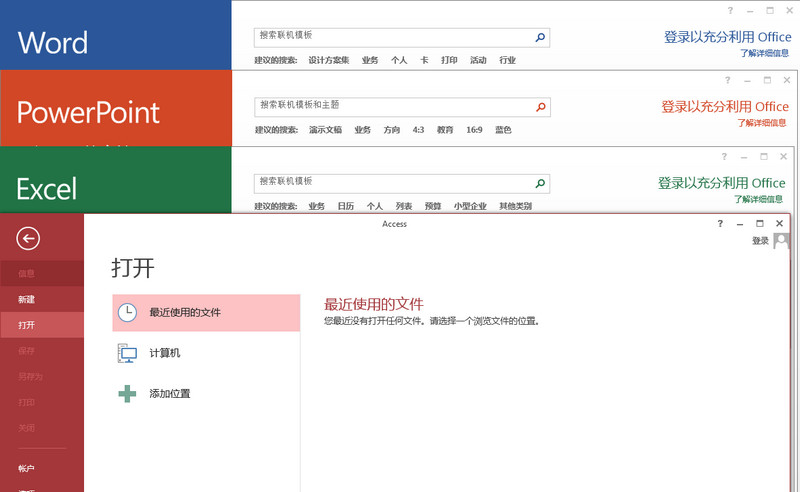The image size is (800, 492).
Task: Click 业务 suggested search in Excel
Action: click(x=316, y=206)
